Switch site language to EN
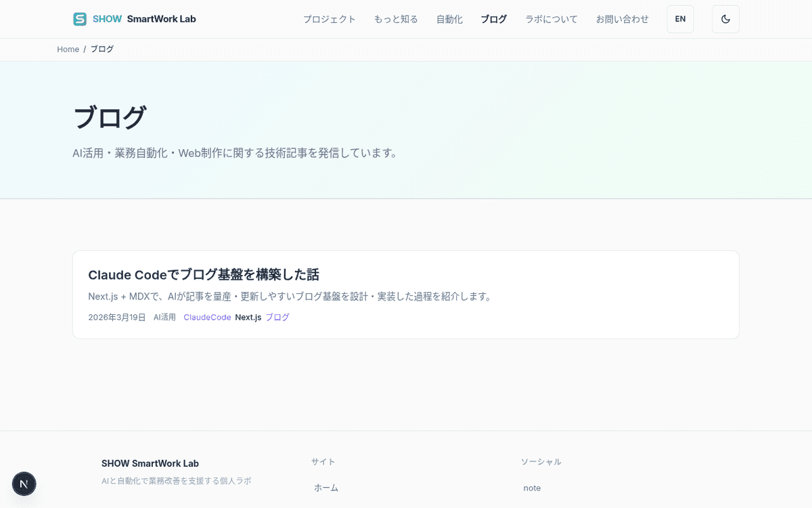This screenshot has height=508, width=812. (x=680, y=19)
